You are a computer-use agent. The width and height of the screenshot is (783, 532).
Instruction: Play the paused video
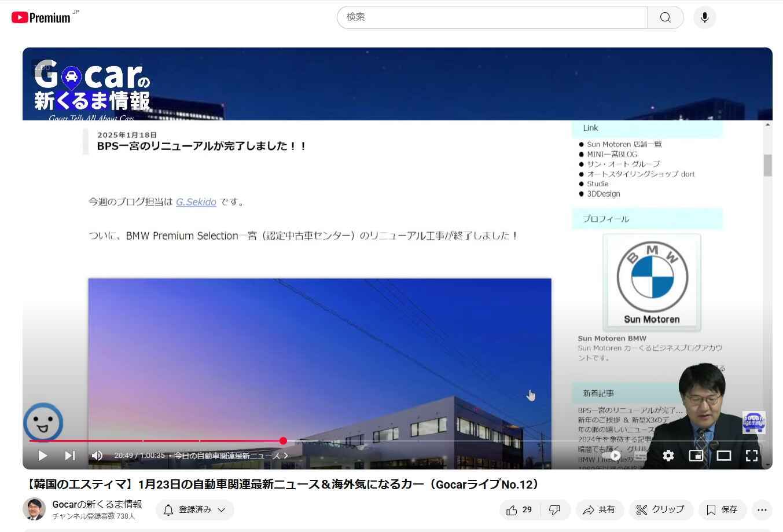pos(42,456)
